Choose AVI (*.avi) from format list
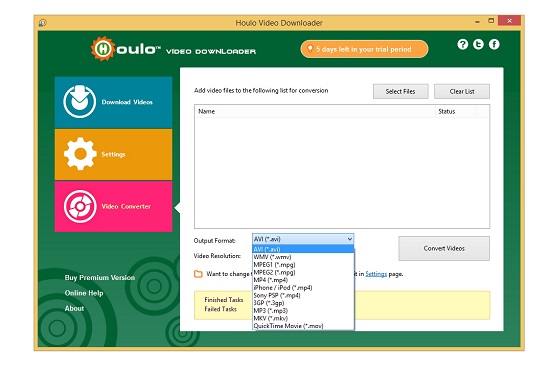Viewport: 550px width, 369px height. (x=303, y=249)
